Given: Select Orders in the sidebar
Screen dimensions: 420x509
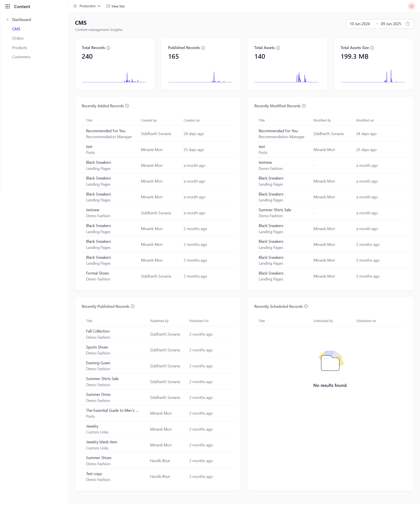Looking at the screenshot, I should tap(18, 38).
